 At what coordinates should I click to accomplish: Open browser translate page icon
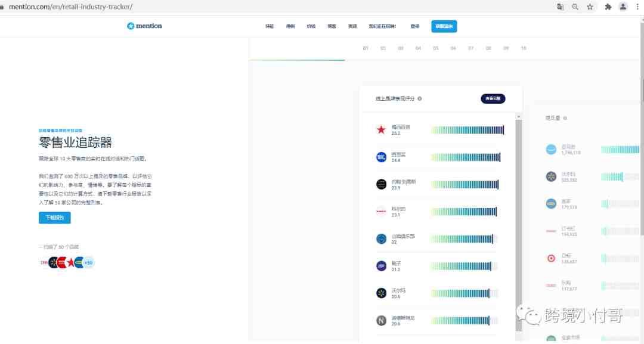click(x=560, y=7)
